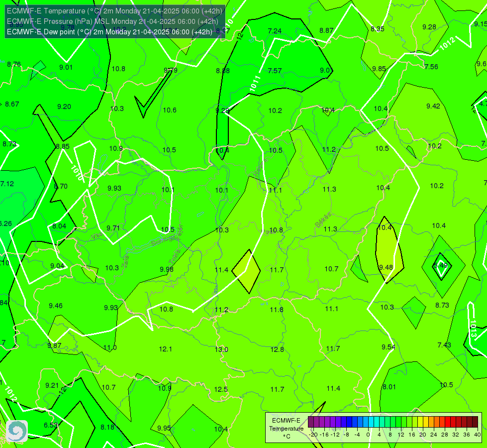
Task: Click the yellow 20 swatch in the temperature scale
Action: click(x=420, y=422)
